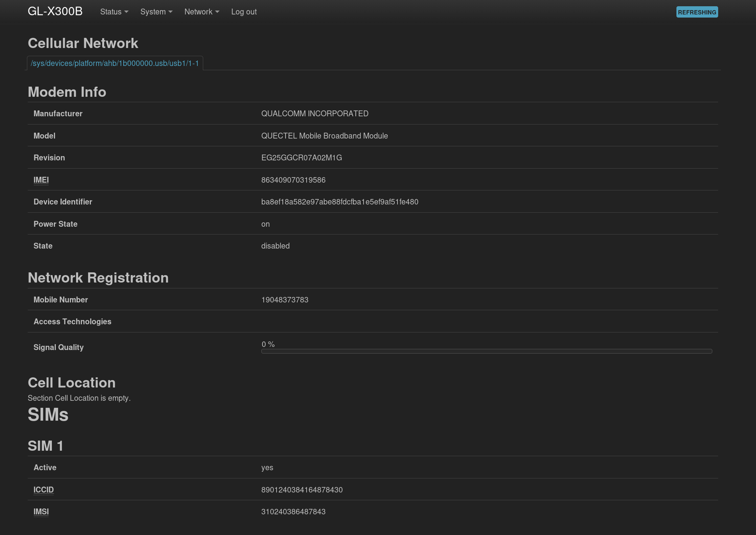The height and width of the screenshot is (535, 756).
Task: Click the Revision value EG25GGCR07A02M1G
Action: pyautogui.click(x=301, y=158)
